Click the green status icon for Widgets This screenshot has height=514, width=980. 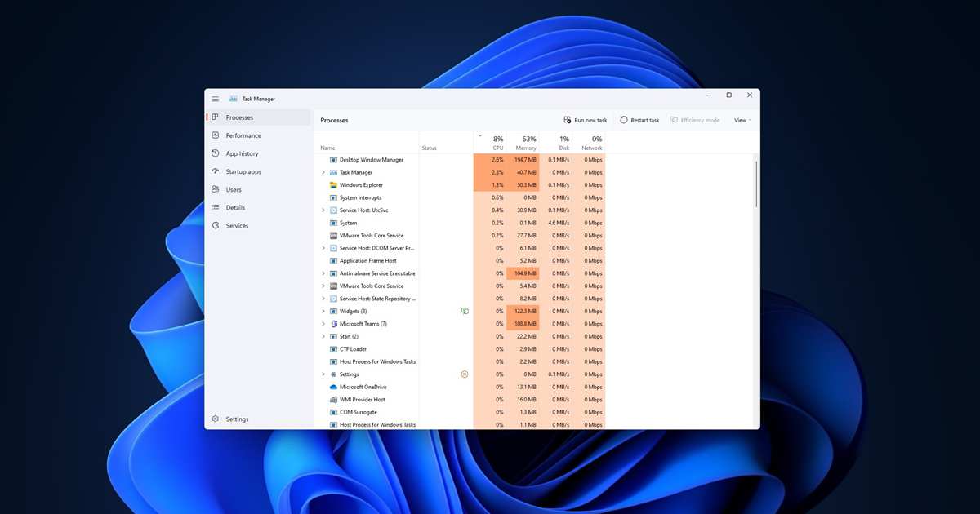click(x=465, y=311)
